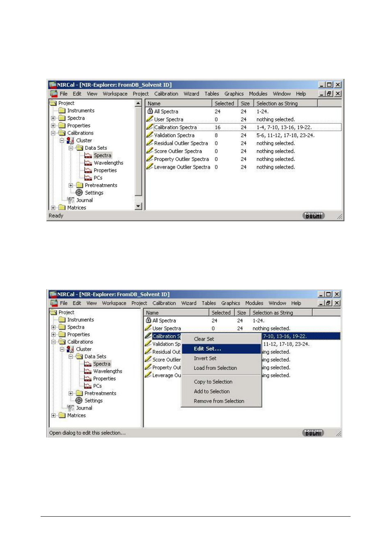This screenshot has width=392, height=554.
Task: Expand the Pretreatments node in the lower window tree
Action: pyautogui.click(x=71, y=393)
